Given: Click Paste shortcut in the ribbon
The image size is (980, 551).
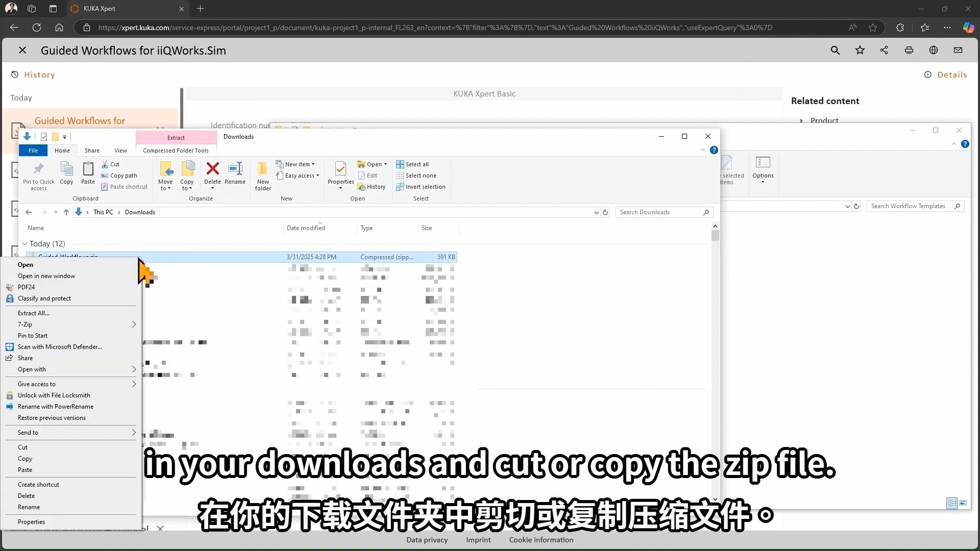Looking at the screenshot, I should point(125,187).
